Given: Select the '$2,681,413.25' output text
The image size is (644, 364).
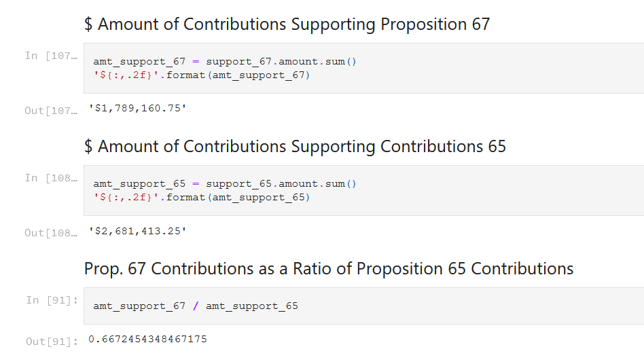Looking at the screenshot, I should [x=138, y=231].
